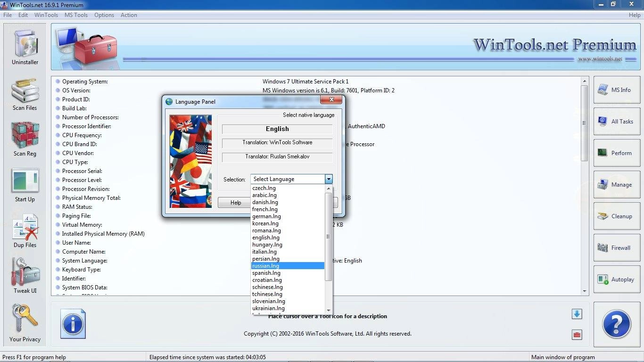Click the English language name field
The height and width of the screenshot is (362, 644).
(x=277, y=129)
